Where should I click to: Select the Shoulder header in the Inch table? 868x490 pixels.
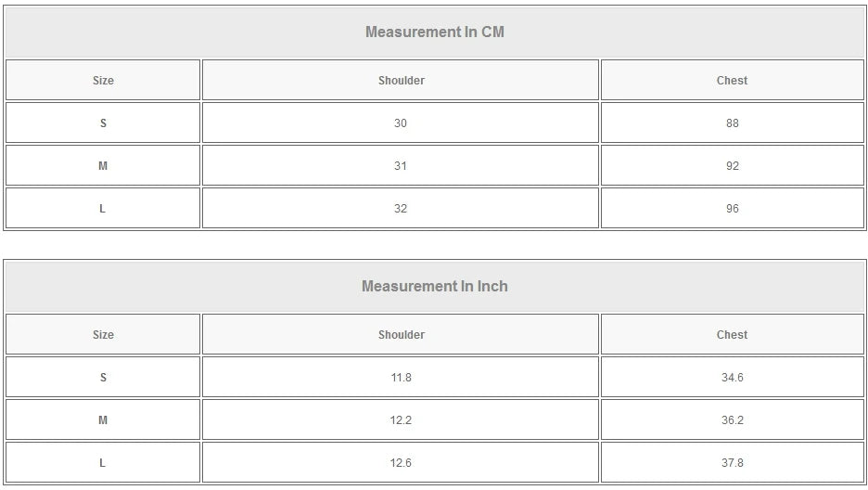(401, 335)
